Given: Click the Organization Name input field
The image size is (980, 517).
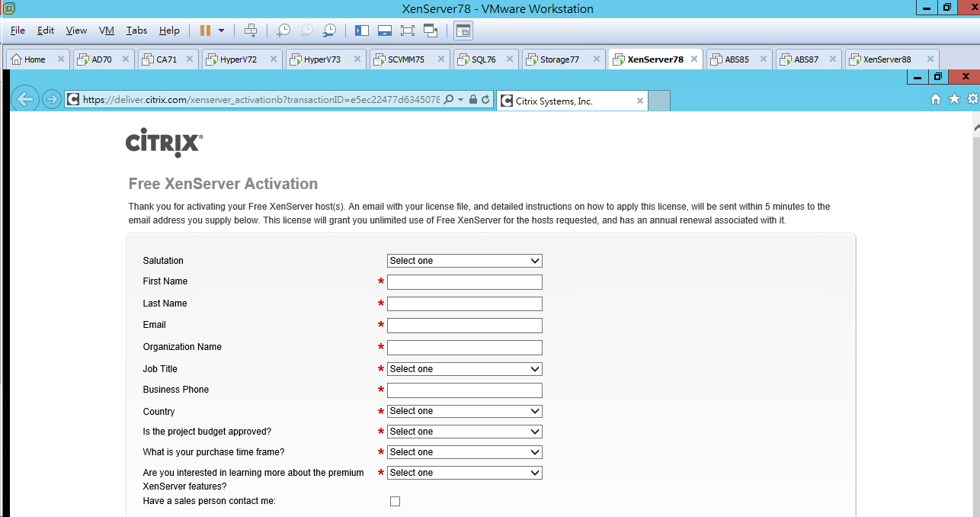Looking at the screenshot, I should pos(465,348).
